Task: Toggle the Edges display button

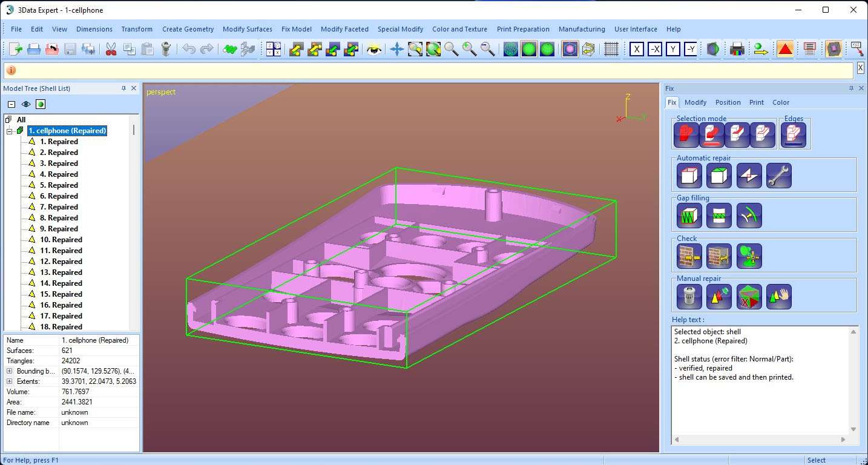Action: (x=792, y=134)
